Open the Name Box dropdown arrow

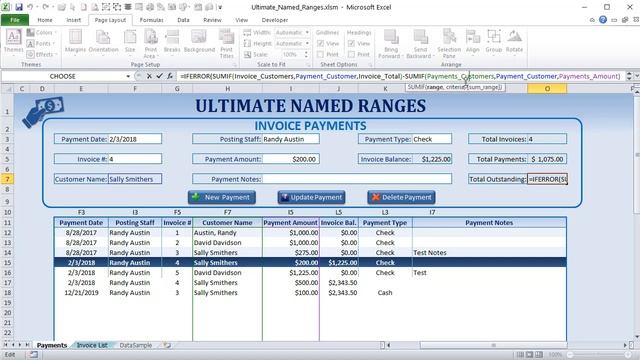(128, 76)
